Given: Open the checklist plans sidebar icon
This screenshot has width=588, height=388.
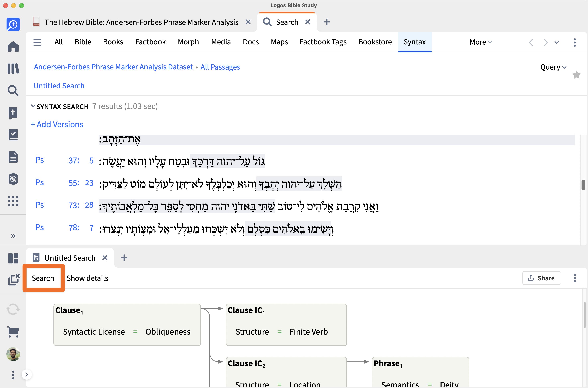Looking at the screenshot, I should click(13, 135).
